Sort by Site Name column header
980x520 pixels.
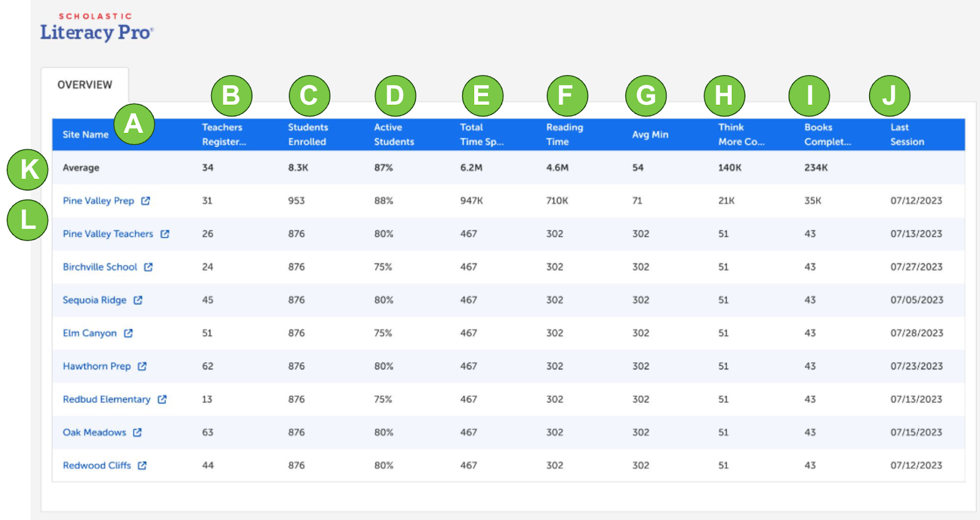click(85, 135)
